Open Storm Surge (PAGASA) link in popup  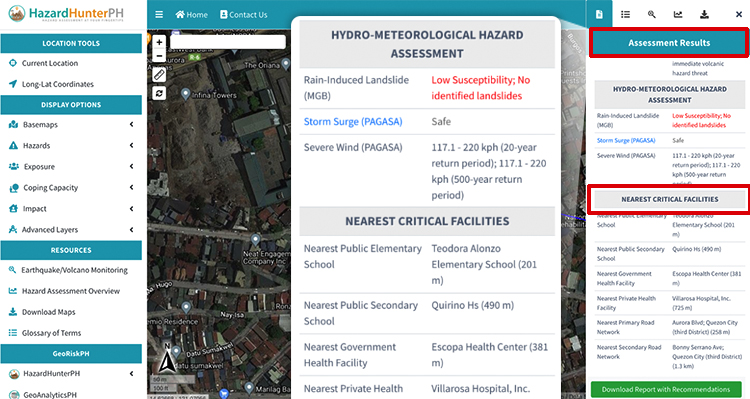353,122
